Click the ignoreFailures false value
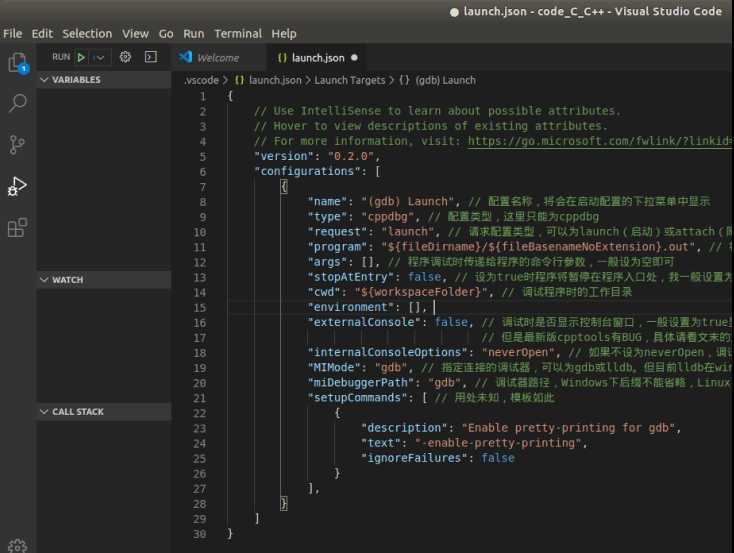Viewport: 734px width, 553px height. click(x=498, y=458)
